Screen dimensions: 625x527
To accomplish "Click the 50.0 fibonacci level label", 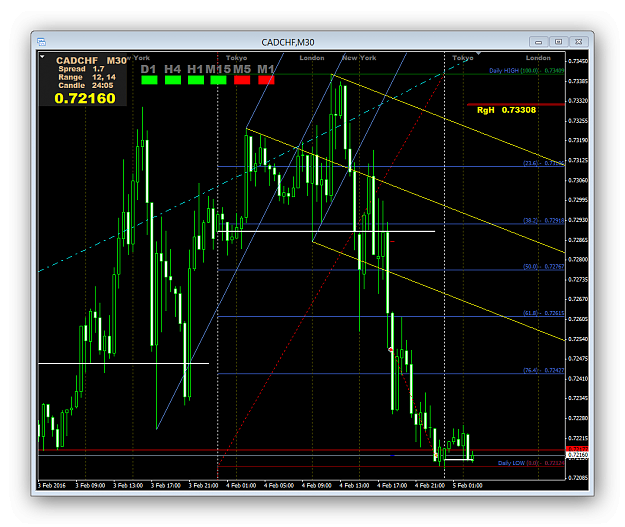I will [x=544, y=267].
